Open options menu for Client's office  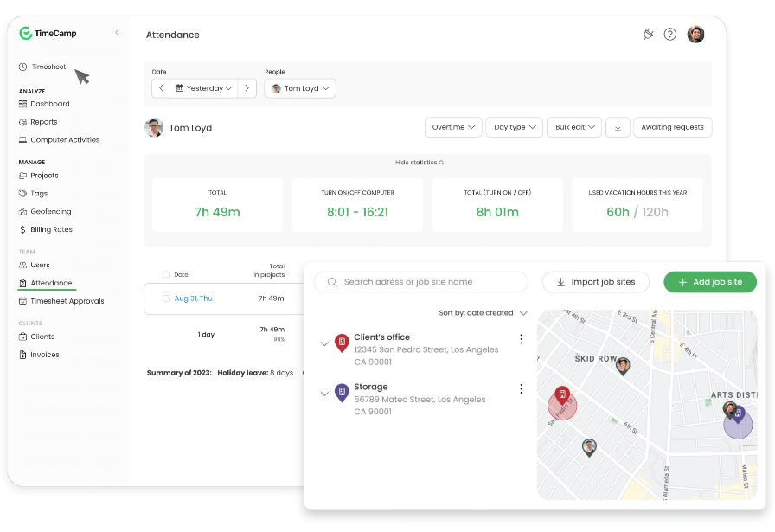click(521, 339)
